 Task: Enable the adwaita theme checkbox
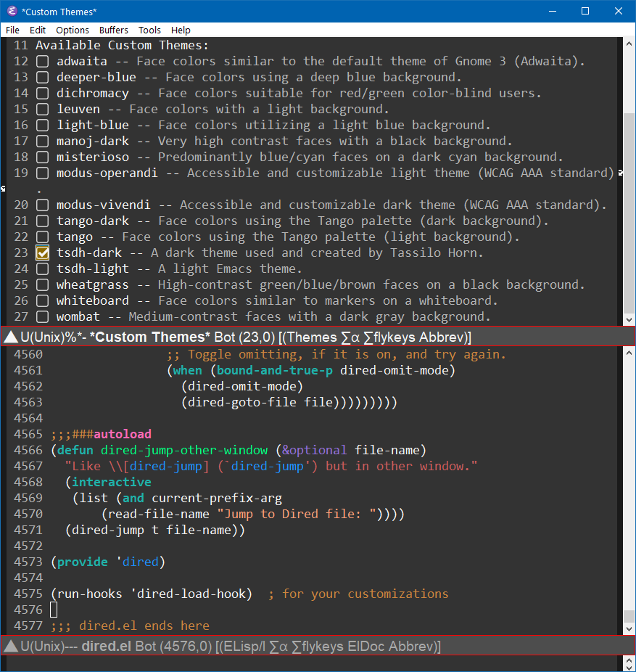pyautogui.click(x=42, y=61)
